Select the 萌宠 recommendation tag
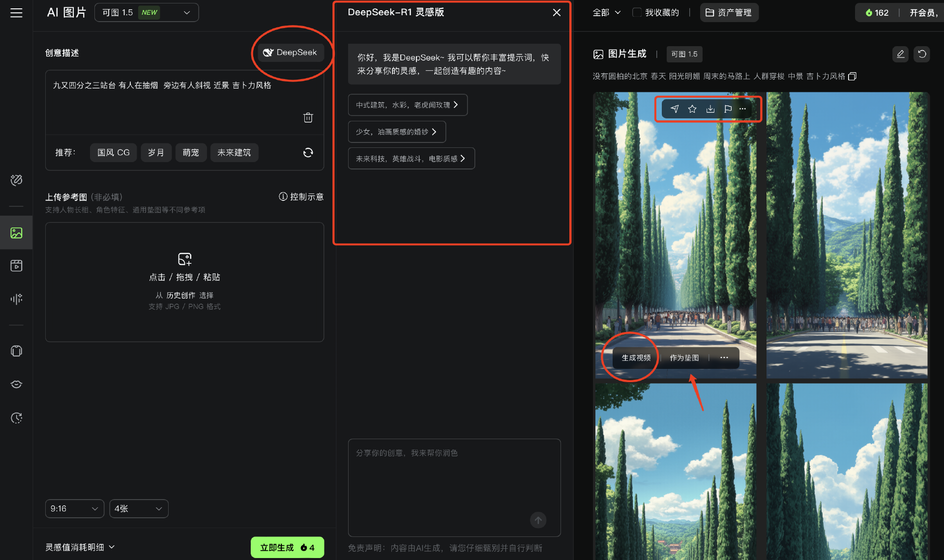This screenshot has height=560, width=944. [191, 153]
